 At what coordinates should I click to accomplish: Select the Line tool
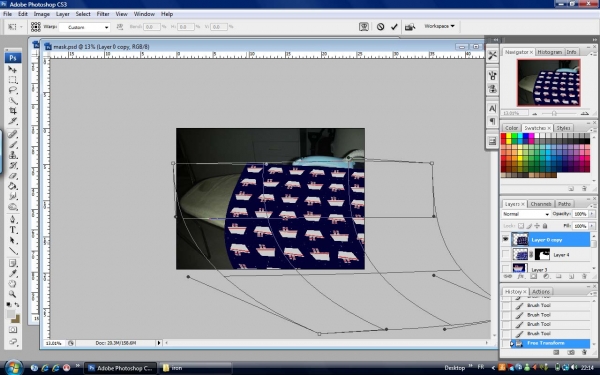(12, 250)
